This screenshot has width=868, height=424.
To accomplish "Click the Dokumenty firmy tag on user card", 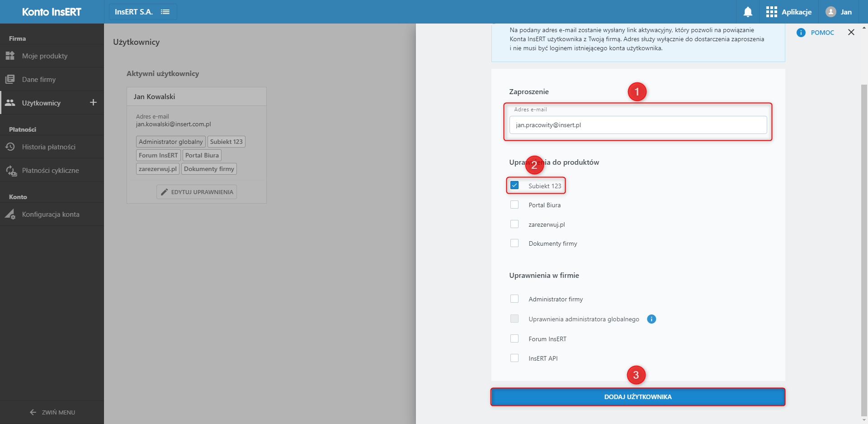I will coord(209,169).
